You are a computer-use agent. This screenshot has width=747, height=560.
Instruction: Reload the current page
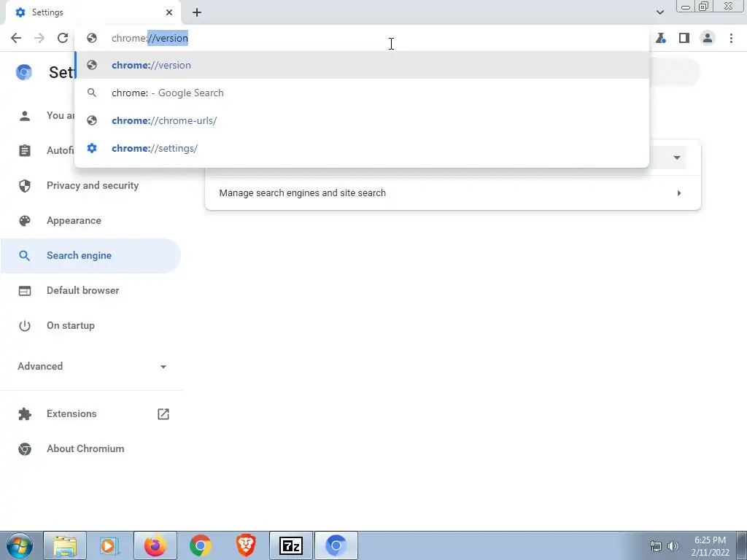tap(63, 38)
